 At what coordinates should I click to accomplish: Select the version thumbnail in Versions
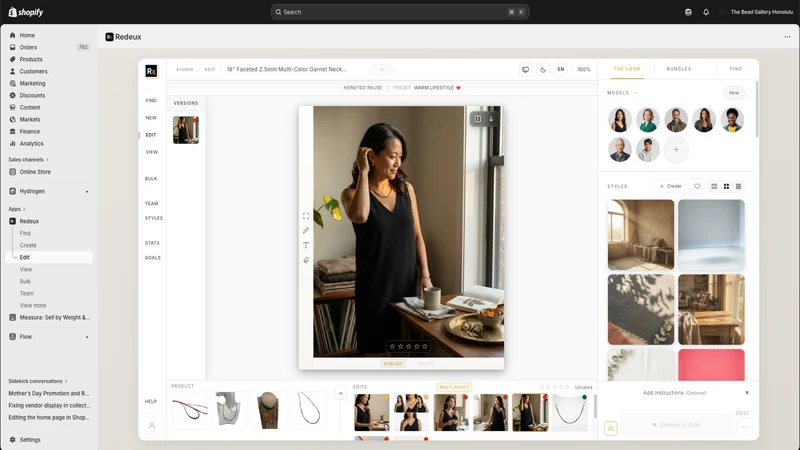[x=186, y=130]
